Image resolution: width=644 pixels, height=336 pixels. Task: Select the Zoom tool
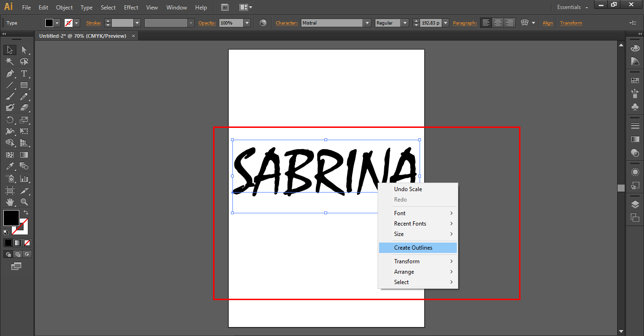point(25,202)
